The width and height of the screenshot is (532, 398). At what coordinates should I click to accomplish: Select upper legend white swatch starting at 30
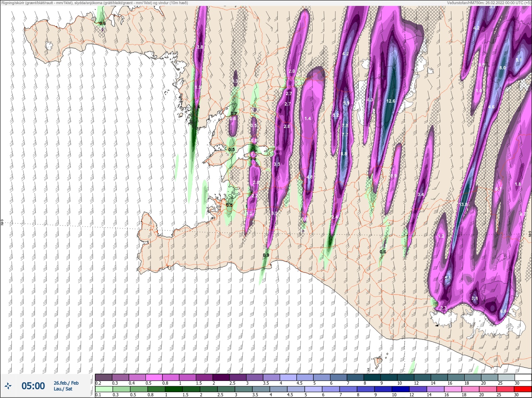pyautogui.click(x=523, y=377)
